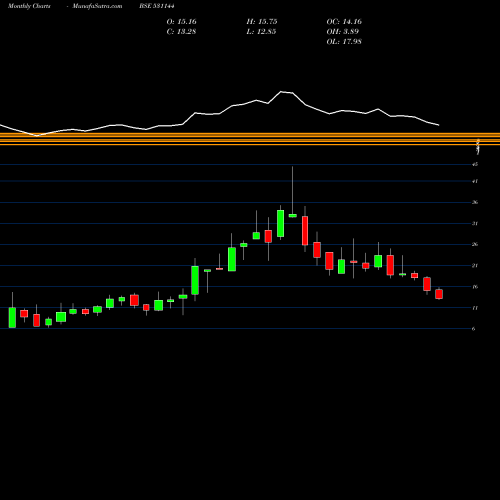
Task: Click the "OH: 3.89" reading
Action: (x=343, y=32)
